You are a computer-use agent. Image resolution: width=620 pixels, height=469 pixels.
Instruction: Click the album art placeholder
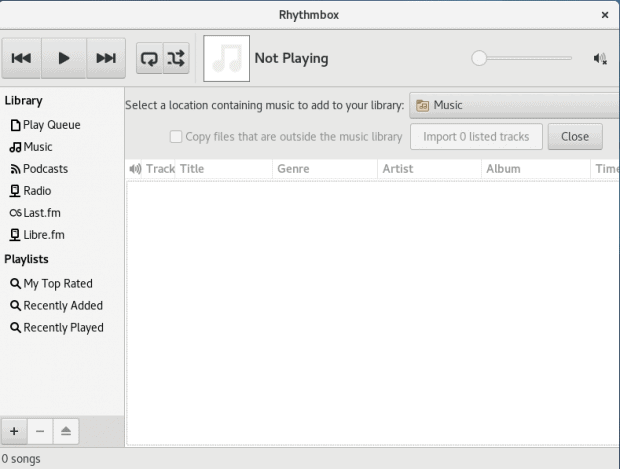(x=227, y=59)
